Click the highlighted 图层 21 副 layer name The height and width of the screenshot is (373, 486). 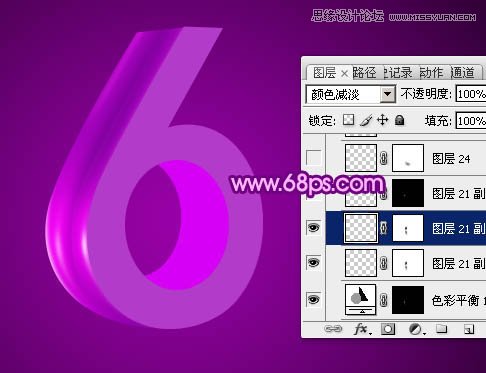click(x=459, y=228)
